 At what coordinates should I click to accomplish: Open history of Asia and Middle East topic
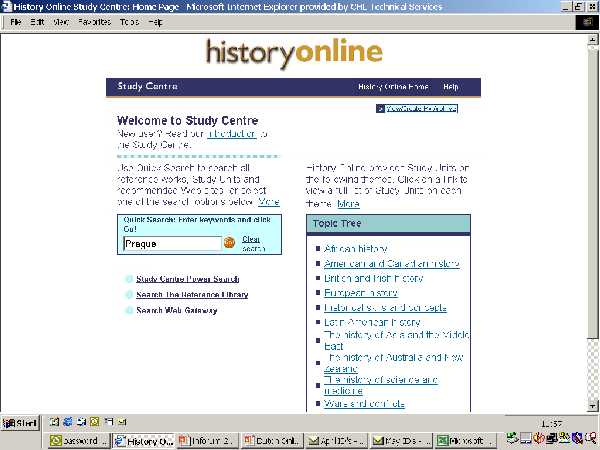coord(396,341)
